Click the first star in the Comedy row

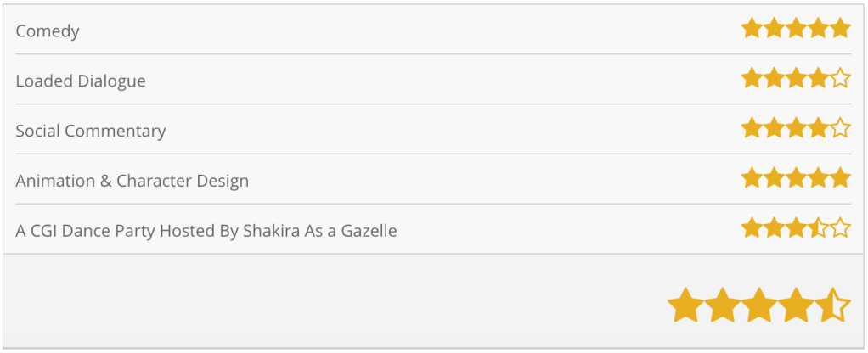click(752, 29)
